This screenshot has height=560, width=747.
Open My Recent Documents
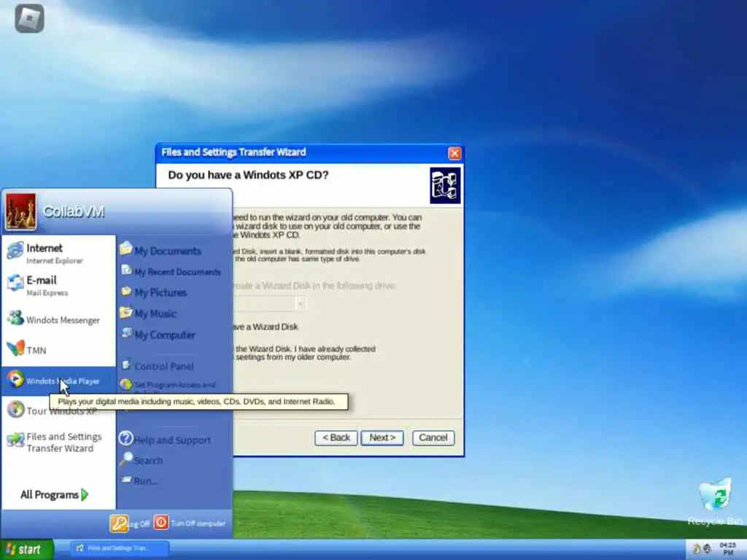pos(171,271)
